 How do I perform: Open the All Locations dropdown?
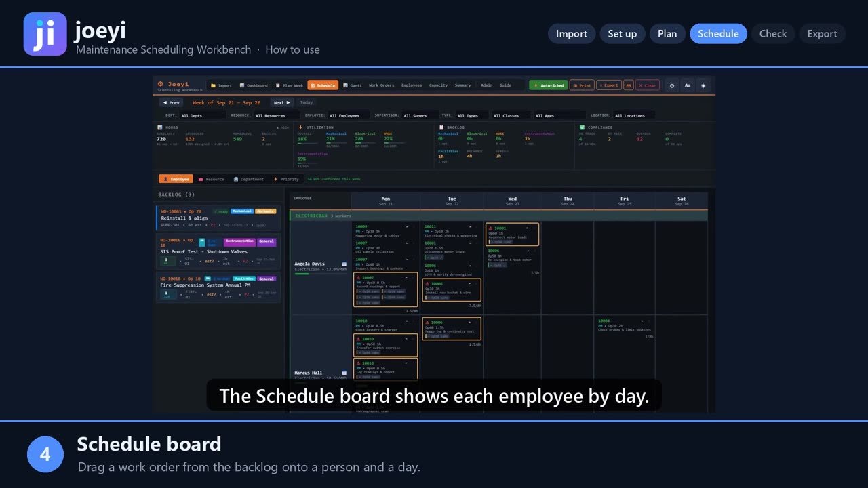click(634, 115)
